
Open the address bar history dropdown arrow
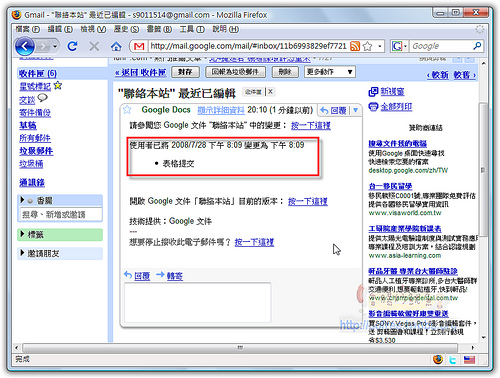click(380, 46)
